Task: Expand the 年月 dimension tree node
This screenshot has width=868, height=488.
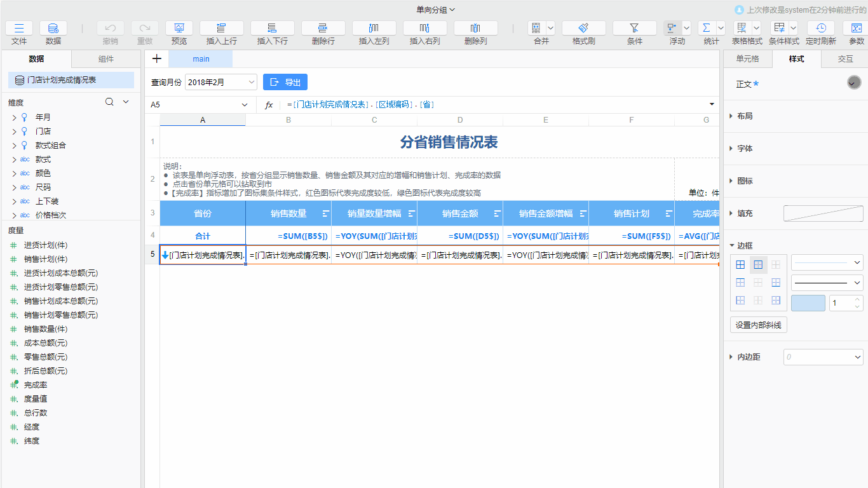Action: (14, 118)
